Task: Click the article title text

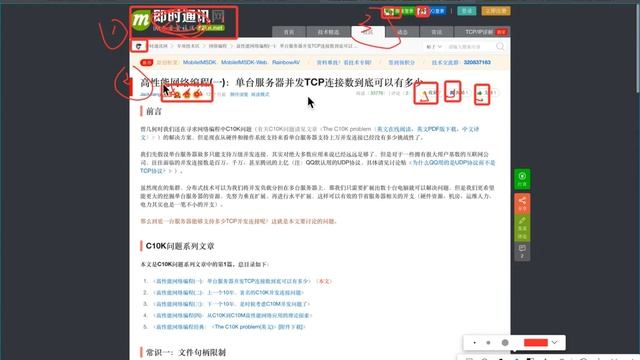Action: click(281, 82)
